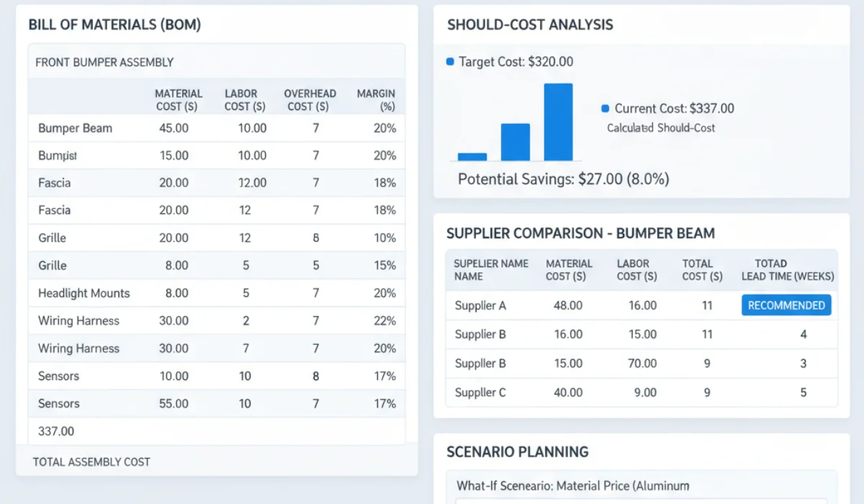Screen dimensions: 864x504
Task: Click the FRONT BUMPER ASSEMBLY title
Action: coord(104,63)
